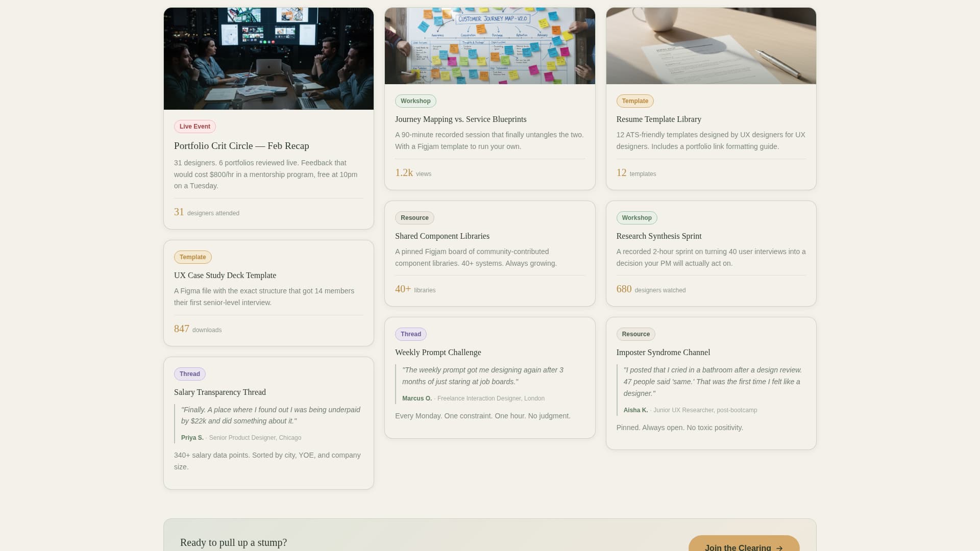Screen dimensions: 980x551
Task: Click Join the Clearing button
Action: 743,546
